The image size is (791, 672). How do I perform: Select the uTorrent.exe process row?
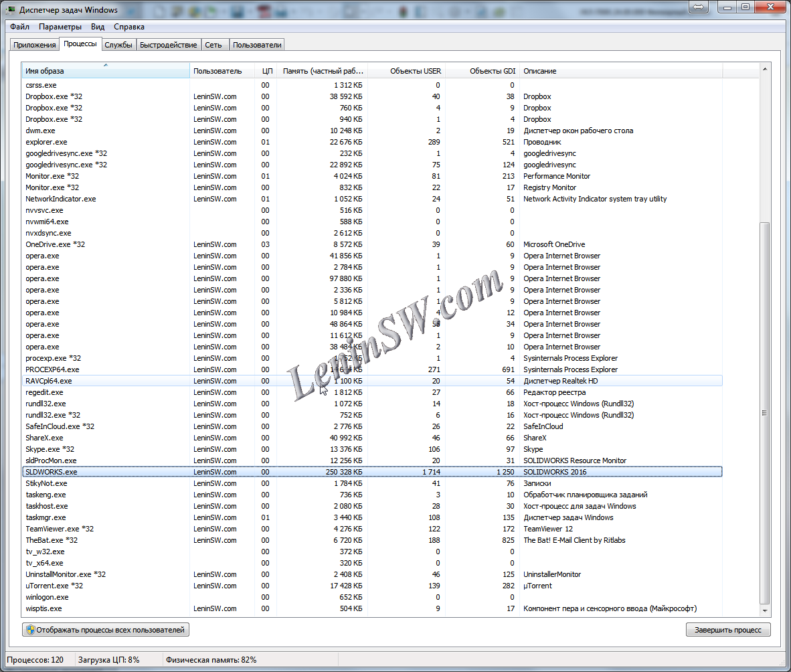tap(201, 585)
